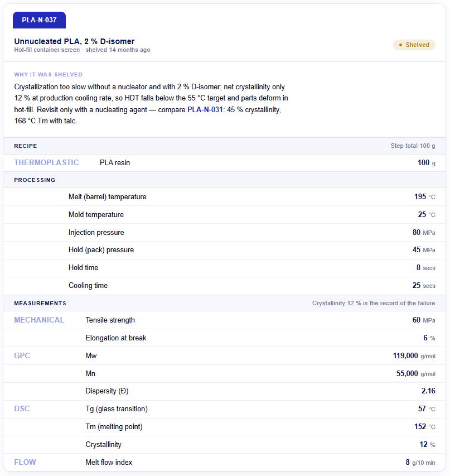
Task: Click the "Hold time" label
Action: (84, 267)
